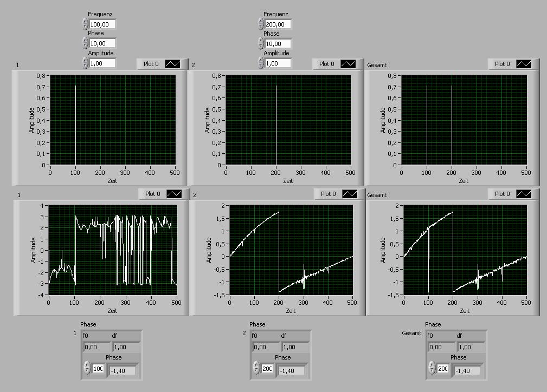
Task: Click the Plot 0 legend label of lower graph 1
Action: [153, 194]
